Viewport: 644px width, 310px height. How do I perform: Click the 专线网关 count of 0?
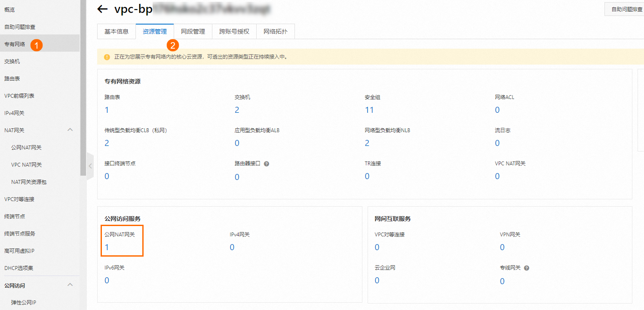(x=502, y=281)
